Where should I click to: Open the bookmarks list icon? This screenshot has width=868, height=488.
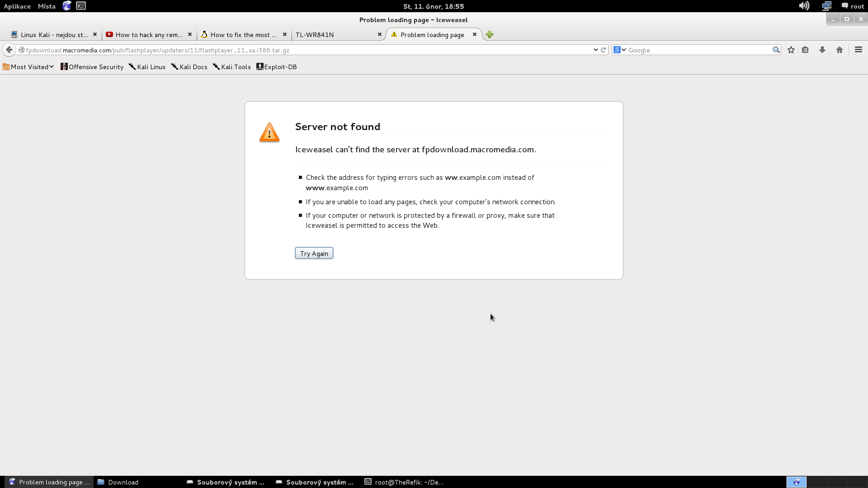[805, 50]
